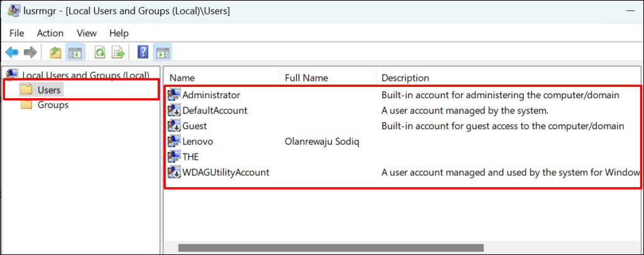The height and width of the screenshot is (255, 644).
Task: Open the Help menu
Action: pyautogui.click(x=119, y=33)
